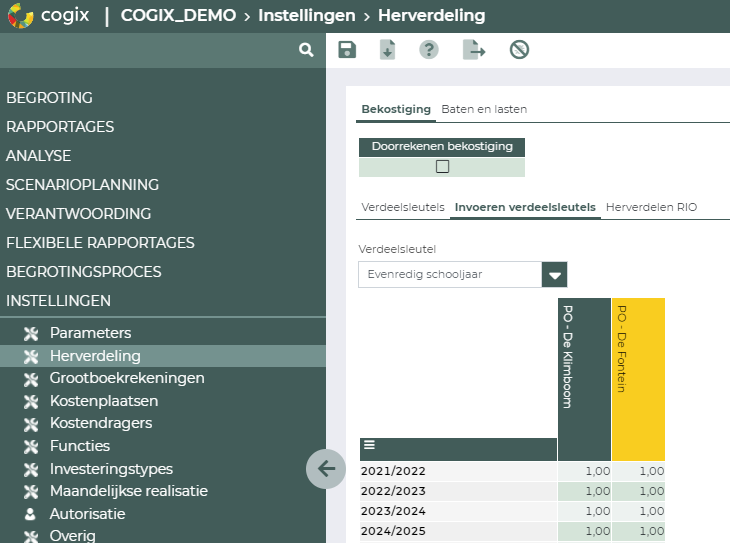Select the PO - De Klimboom column header

(x=584, y=380)
